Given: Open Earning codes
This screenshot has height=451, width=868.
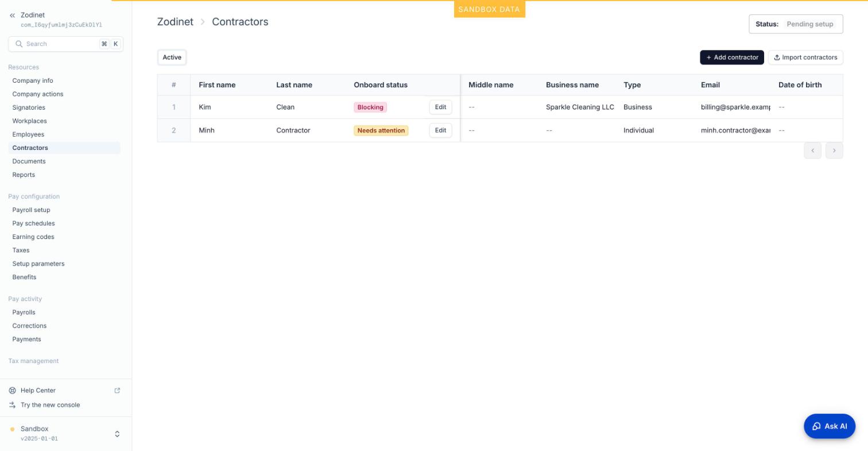Looking at the screenshot, I should point(33,237).
